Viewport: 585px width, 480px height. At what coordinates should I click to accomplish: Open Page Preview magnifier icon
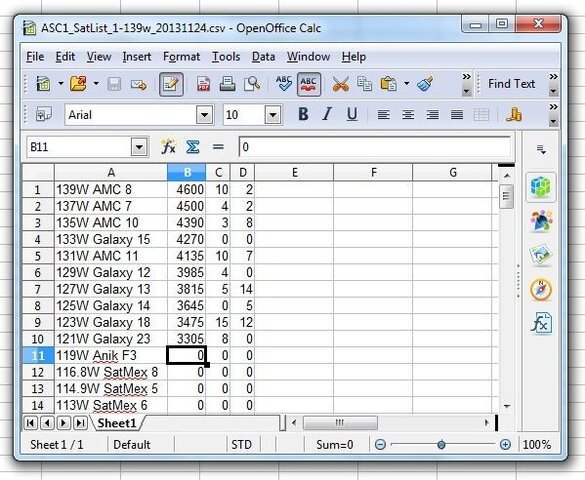(x=252, y=84)
